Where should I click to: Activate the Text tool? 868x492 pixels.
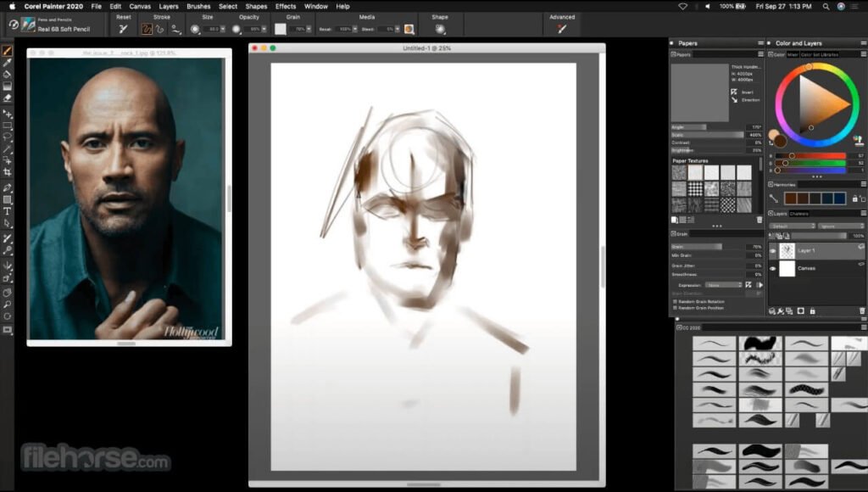7,211
